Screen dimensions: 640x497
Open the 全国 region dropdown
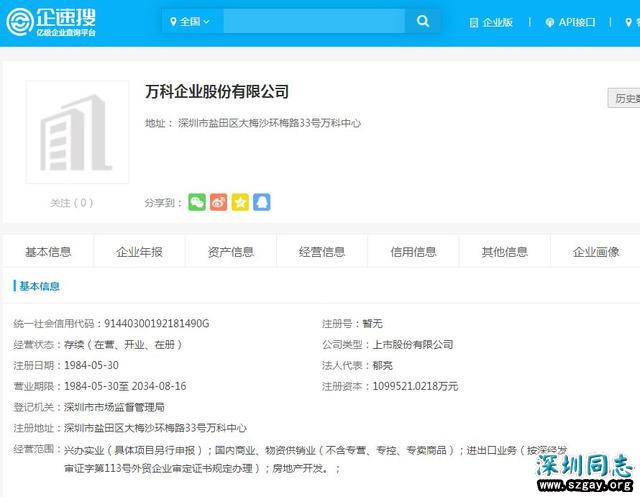(190, 22)
